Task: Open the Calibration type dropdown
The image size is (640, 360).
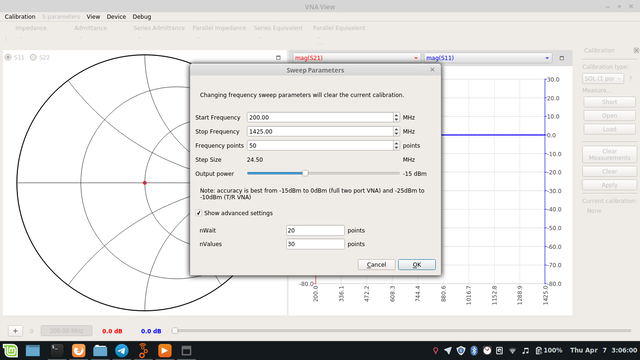Action: pyautogui.click(x=603, y=78)
